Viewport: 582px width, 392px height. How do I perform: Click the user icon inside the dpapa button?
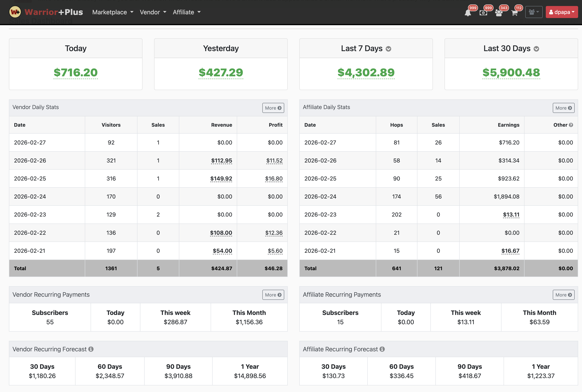(551, 12)
